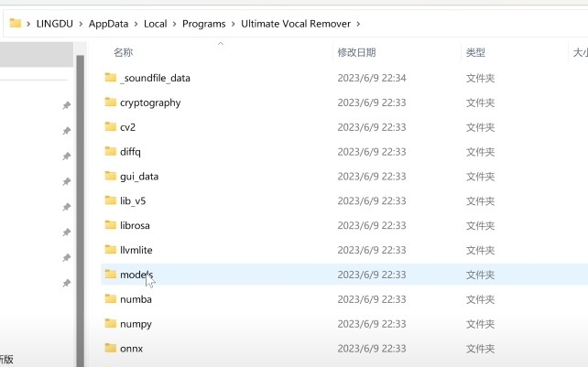
Task: Click the 文件夹 type of cryptography row
Action: (480, 103)
